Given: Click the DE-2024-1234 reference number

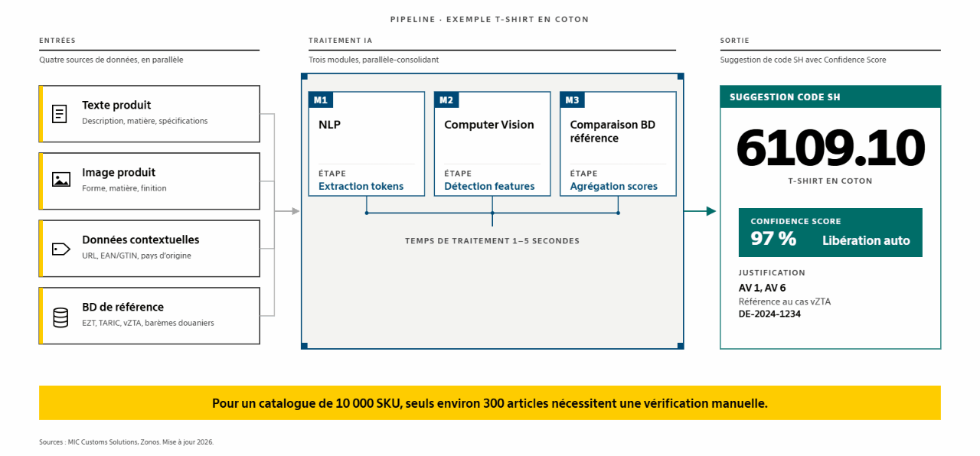Looking at the screenshot, I should (769, 314).
